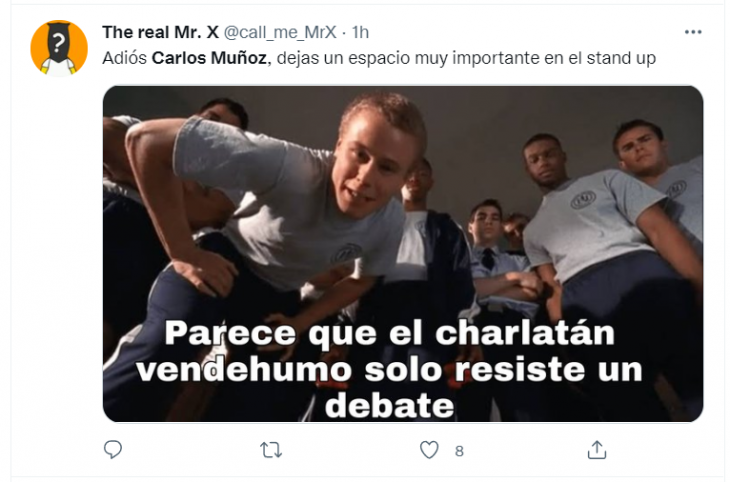View the like count number 8
This screenshot has width=730, height=482.
click(x=459, y=451)
